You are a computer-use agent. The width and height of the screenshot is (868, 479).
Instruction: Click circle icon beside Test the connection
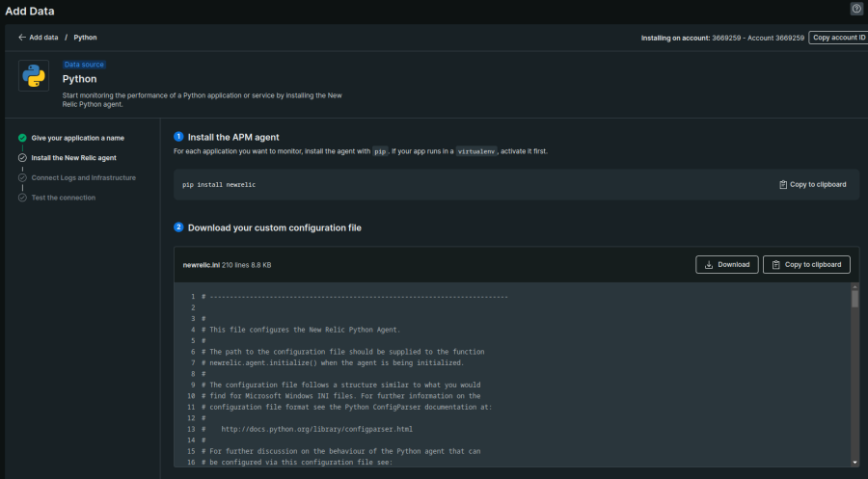pos(22,198)
